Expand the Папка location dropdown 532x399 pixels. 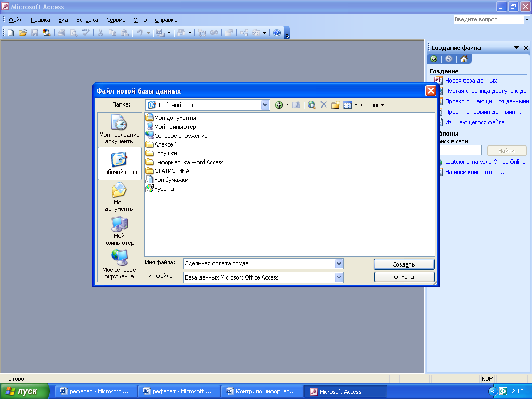click(x=265, y=105)
